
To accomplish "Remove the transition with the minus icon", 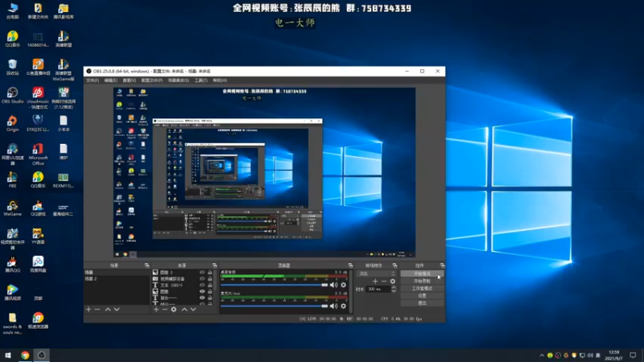I will pyautogui.click(x=384, y=281).
